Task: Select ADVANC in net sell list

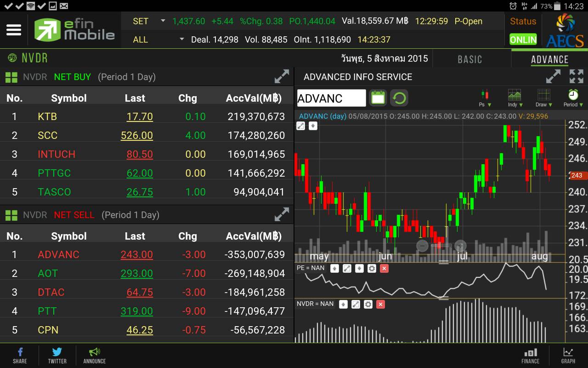Action: (58, 255)
